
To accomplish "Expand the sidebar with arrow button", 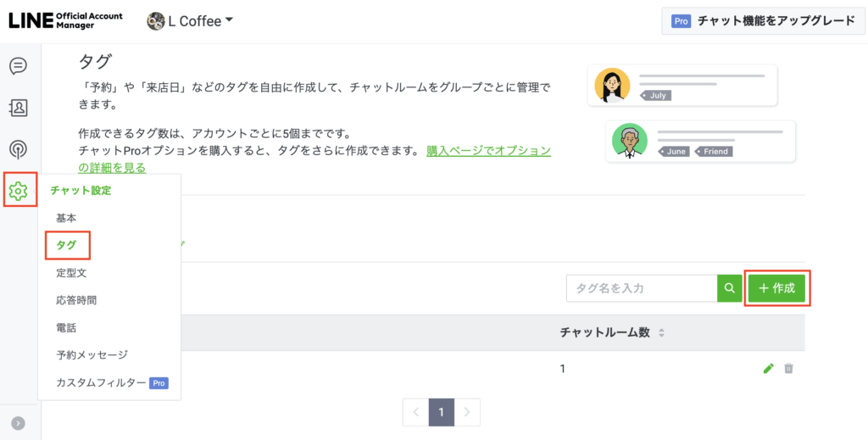I will pyautogui.click(x=18, y=423).
